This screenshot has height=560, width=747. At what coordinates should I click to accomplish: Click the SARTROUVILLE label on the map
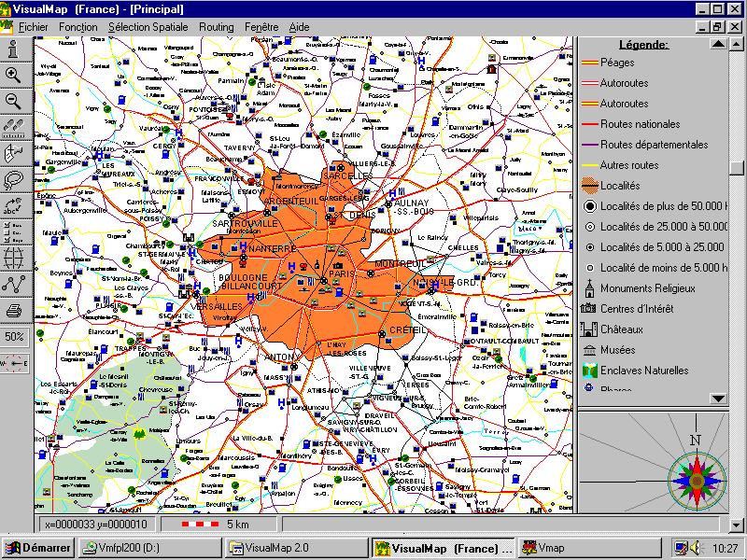click(245, 223)
